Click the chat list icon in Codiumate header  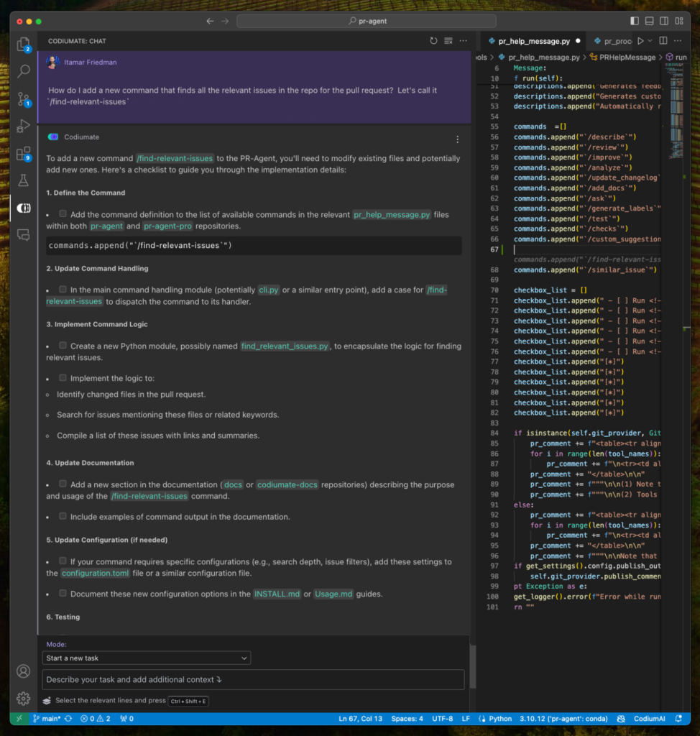(x=448, y=41)
